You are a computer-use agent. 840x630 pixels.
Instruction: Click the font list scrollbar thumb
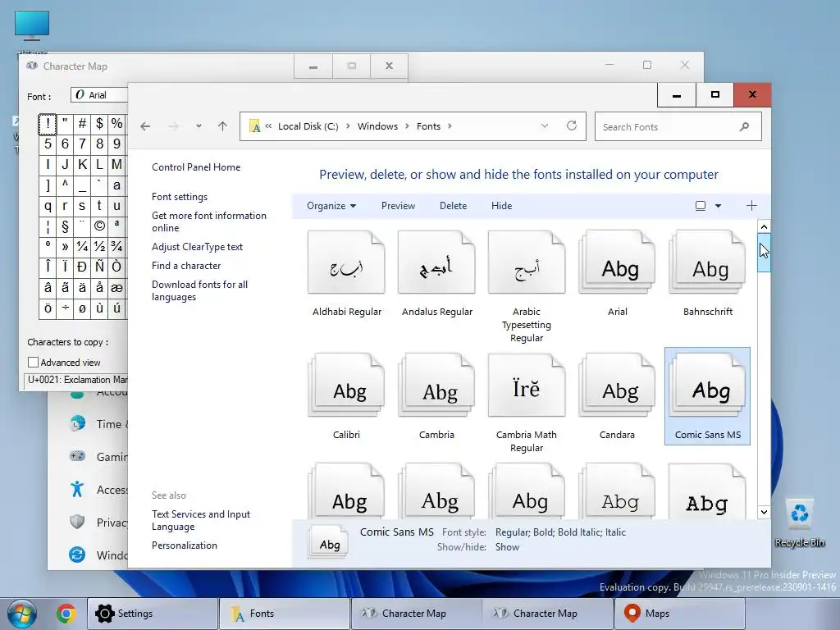764,253
